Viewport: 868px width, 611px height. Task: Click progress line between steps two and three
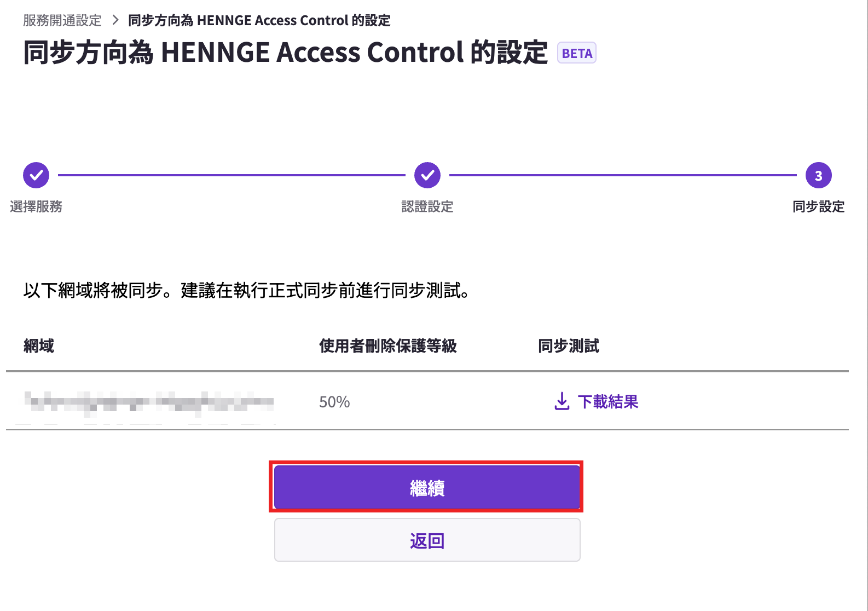click(x=623, y=175)
